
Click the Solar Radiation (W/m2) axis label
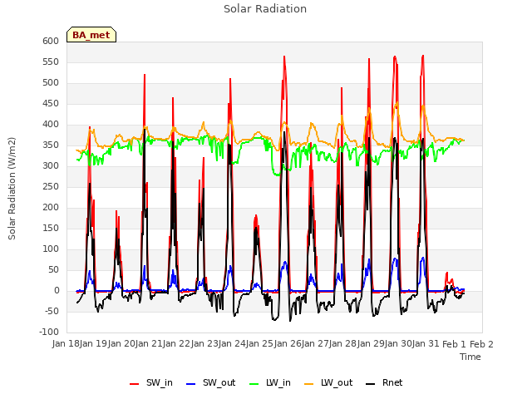[x=12, y=189]
